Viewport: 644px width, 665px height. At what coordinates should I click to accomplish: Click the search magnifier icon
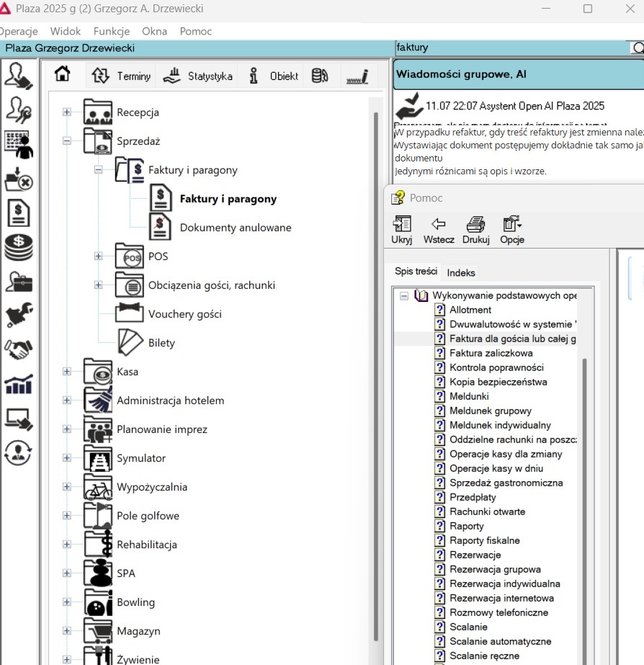(x=637, y=48)
